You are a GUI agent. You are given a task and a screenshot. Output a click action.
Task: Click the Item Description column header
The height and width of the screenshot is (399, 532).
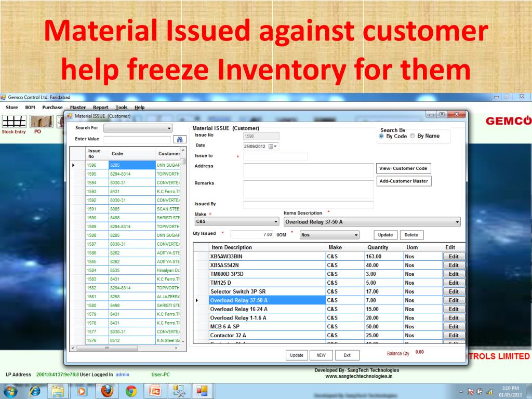click(268, 247)
